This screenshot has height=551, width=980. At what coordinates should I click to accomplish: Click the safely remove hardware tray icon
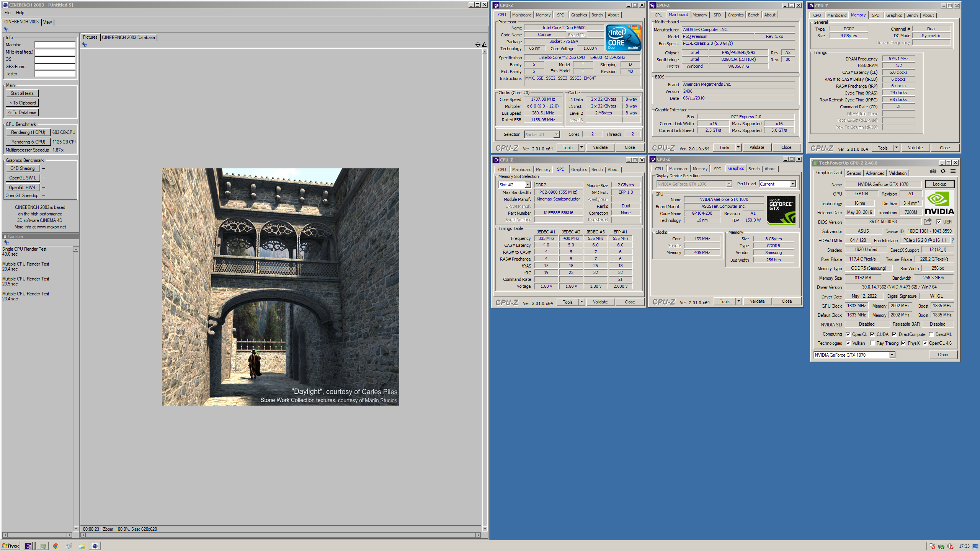[941, 546]
